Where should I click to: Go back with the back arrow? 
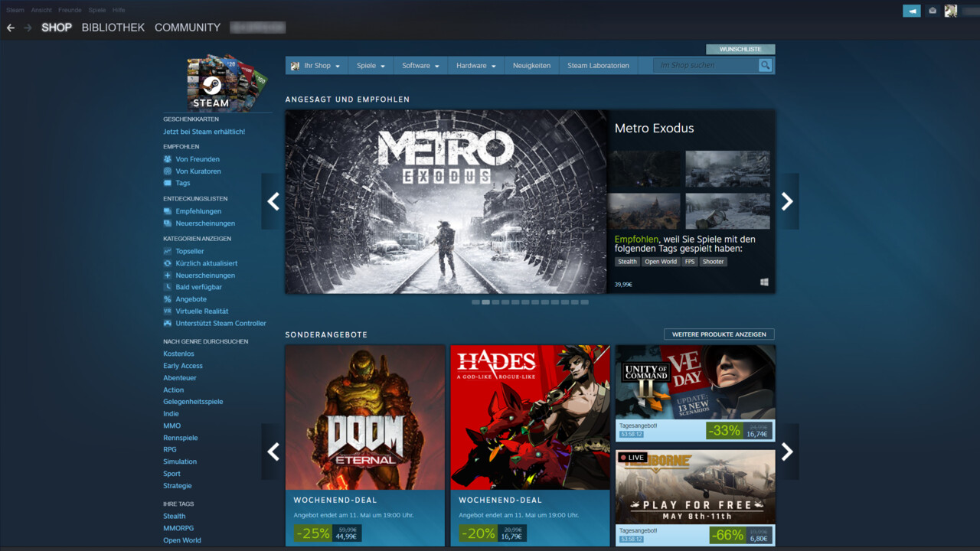click(10, 28)
